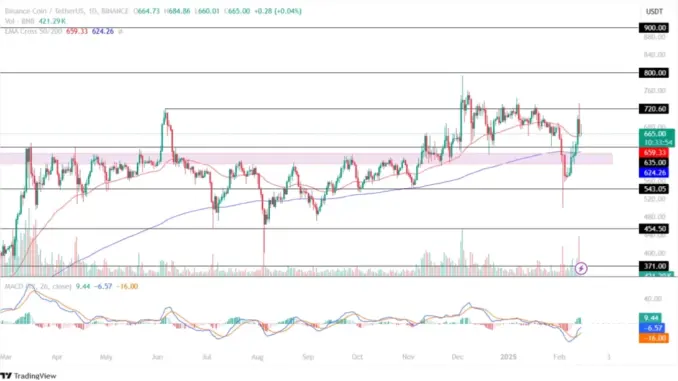Click the 800.00 price level label
The image size is (678, 381).
click(655, 73)
